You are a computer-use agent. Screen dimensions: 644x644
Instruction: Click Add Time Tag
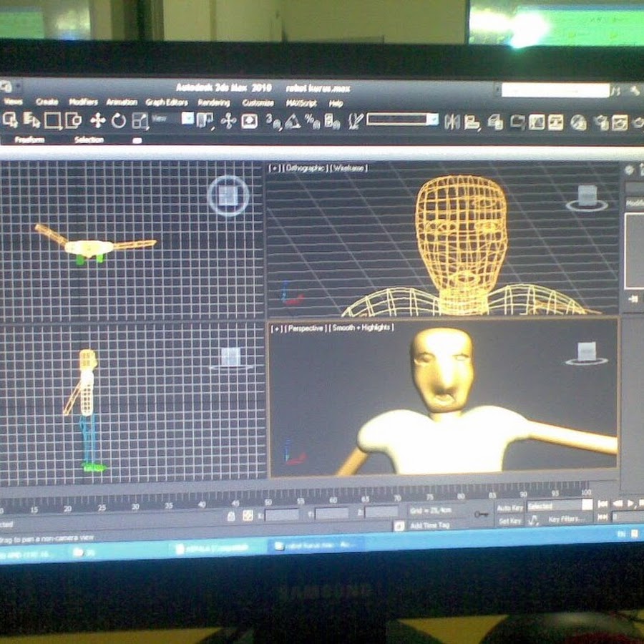click(x=429, y=526)
